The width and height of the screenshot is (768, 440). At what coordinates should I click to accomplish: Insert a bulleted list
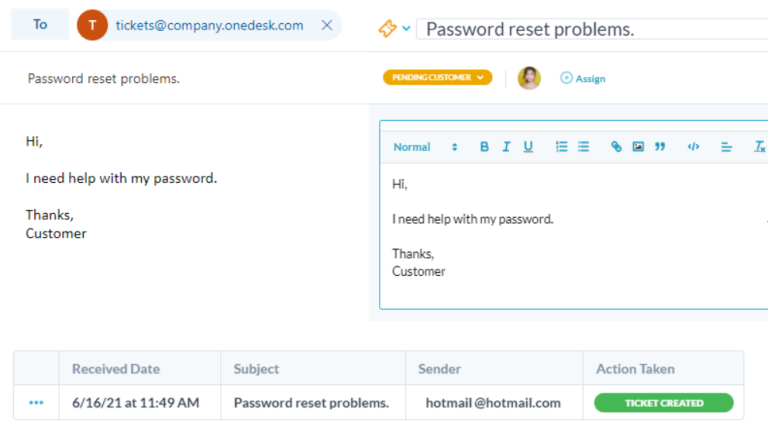[x=584, y=147]
